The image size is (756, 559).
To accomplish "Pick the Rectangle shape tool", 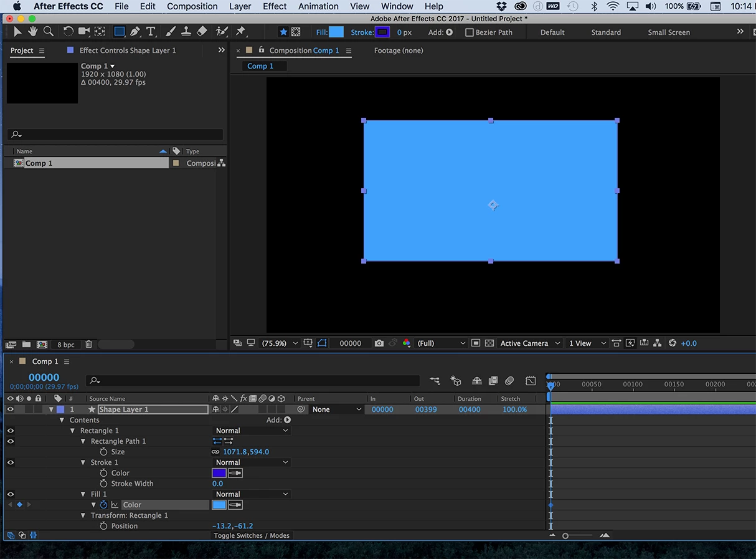I will 119,32.
